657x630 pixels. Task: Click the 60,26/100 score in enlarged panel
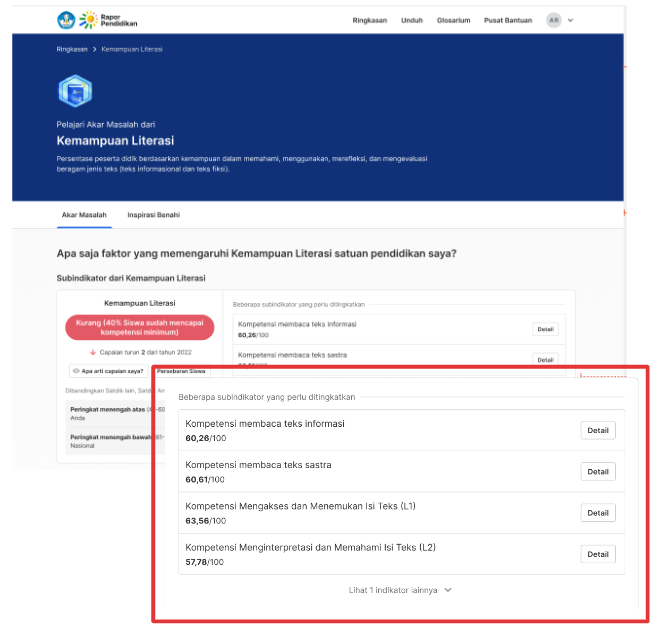(x=206, y=438)
